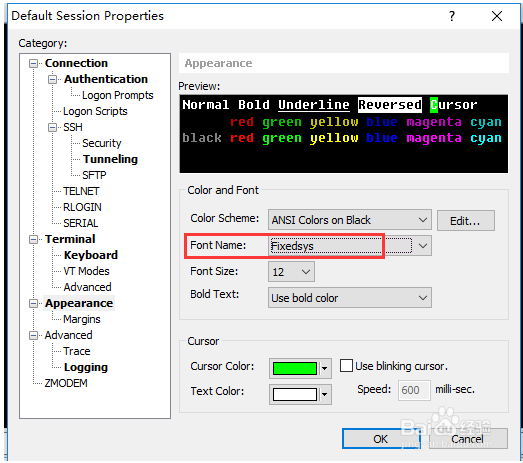
Task: Select the Terminal category
Action: point(70,239)
